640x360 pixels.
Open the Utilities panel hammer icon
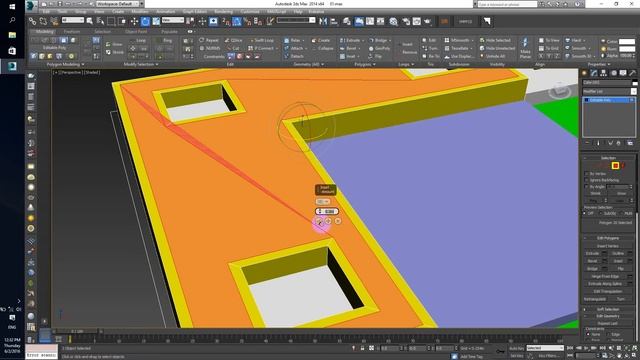pos(632,73)
